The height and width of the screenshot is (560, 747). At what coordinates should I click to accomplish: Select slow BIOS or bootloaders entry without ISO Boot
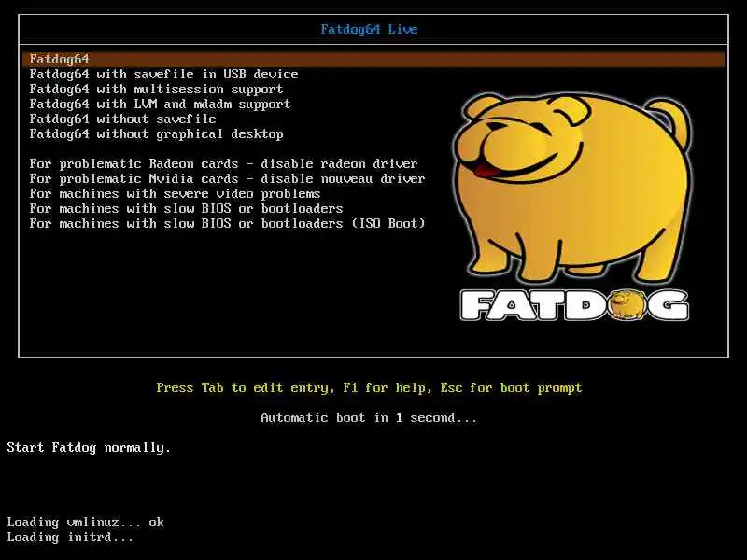point(186,208)
